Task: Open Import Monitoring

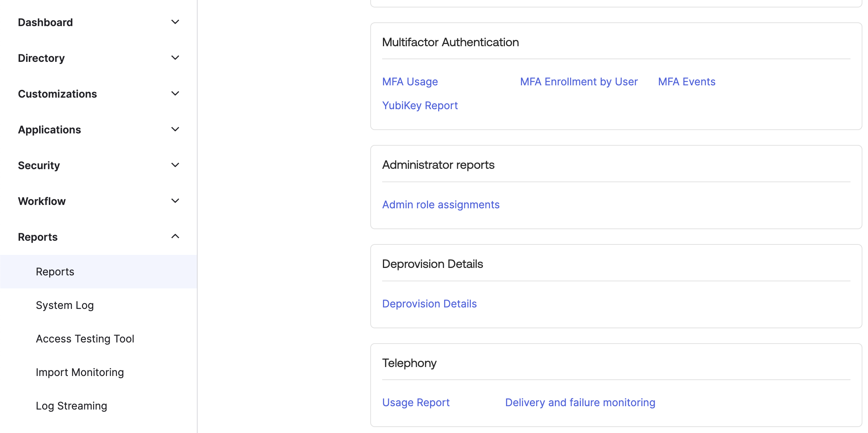Action: tap(80, 372)
